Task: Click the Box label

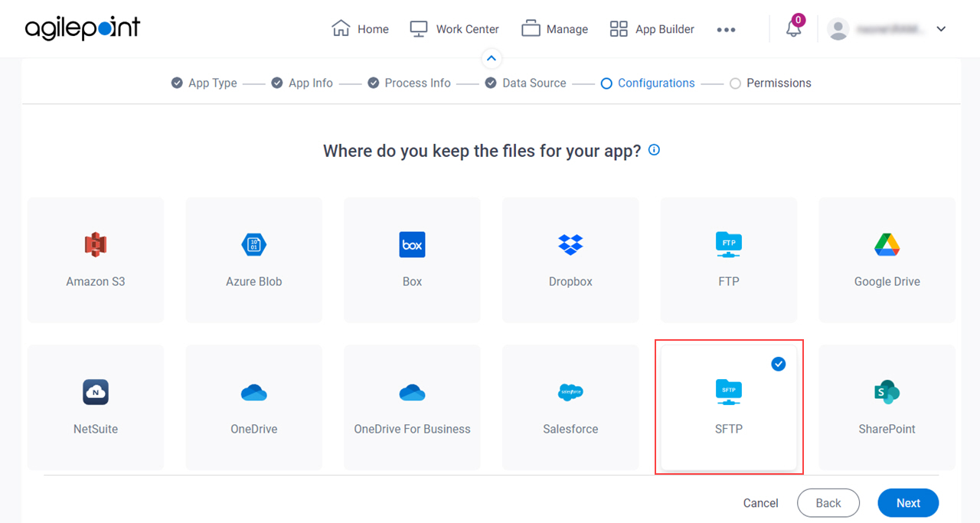Action: click(x=412, y=281)
